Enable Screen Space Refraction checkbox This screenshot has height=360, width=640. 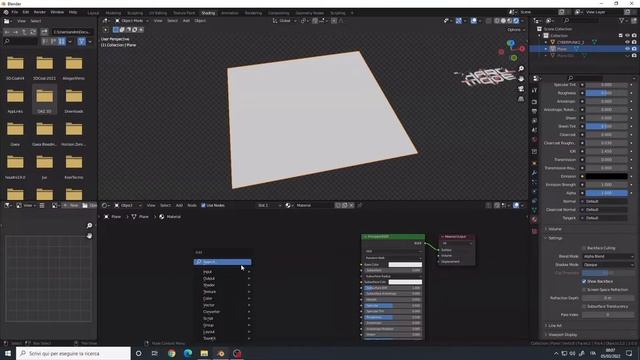(584, 290)
